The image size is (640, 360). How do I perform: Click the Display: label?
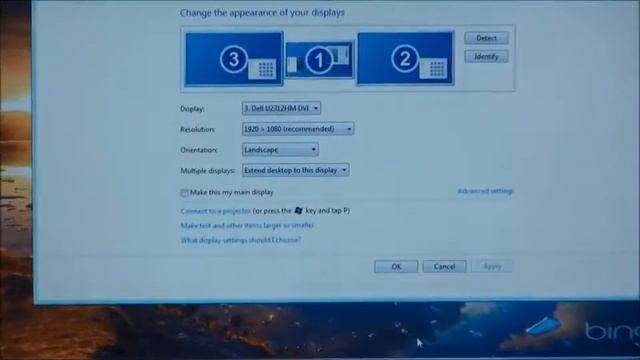tap(192, 109)
